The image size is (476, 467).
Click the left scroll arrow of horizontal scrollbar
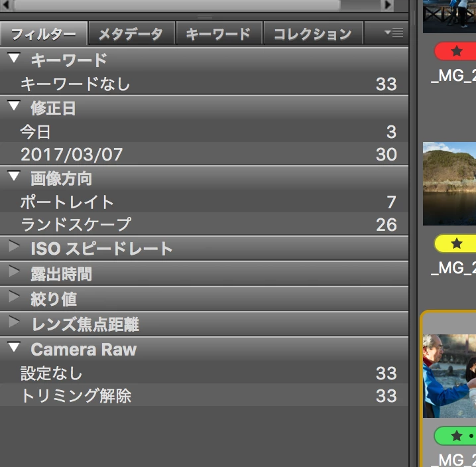coord(7,5)
